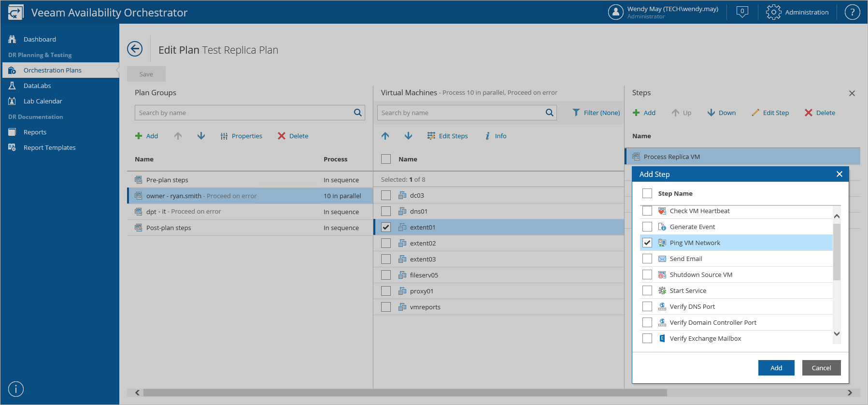The image size is (868, 405).
Task: Uncheck the Ping VM Network checkbox
Action: pos(647,243)
